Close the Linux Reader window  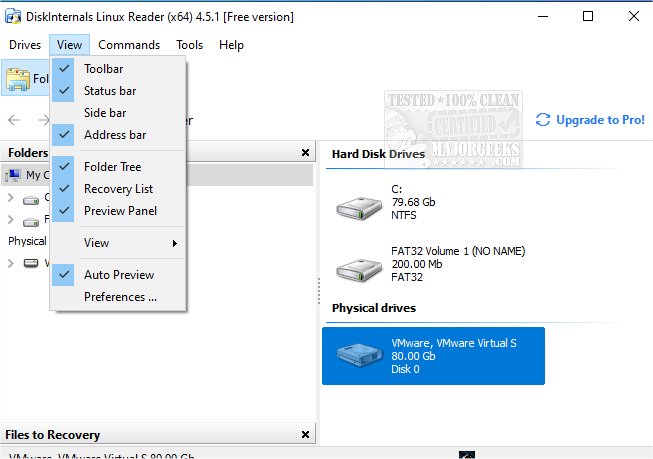click(x=633, y=17)
